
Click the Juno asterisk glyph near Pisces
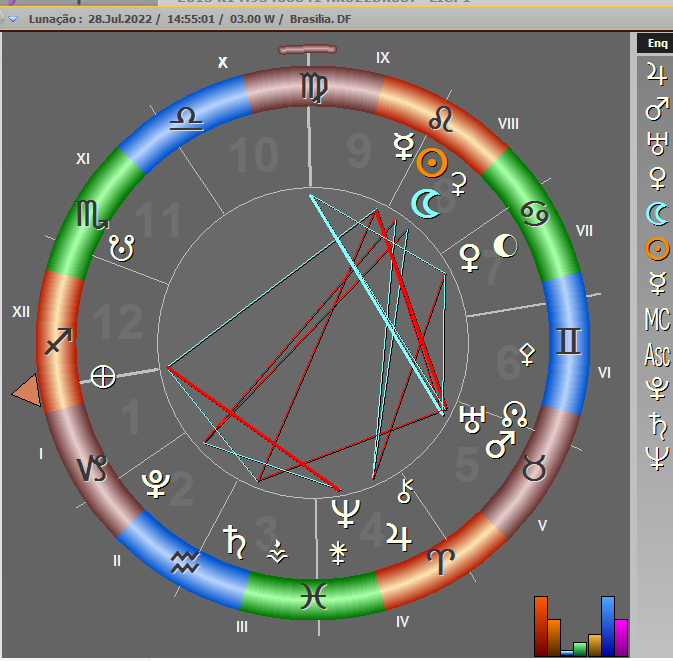pyautogui.click(x=338, y=553)
